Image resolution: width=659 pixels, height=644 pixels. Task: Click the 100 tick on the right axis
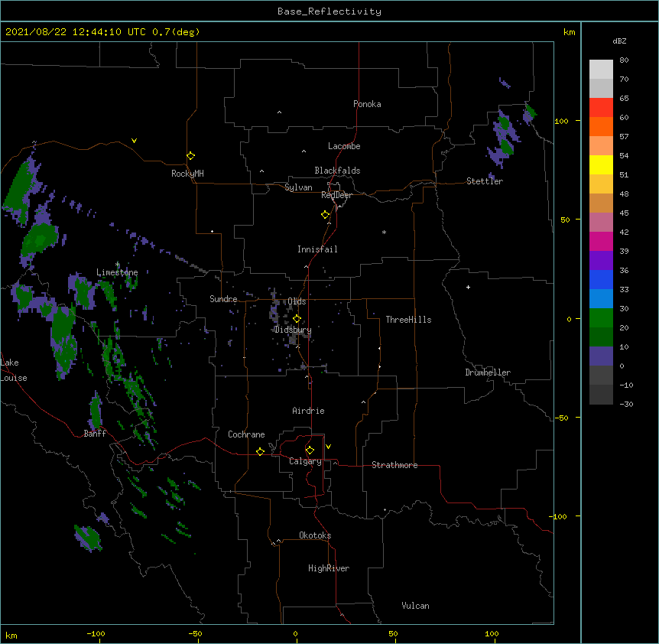[561, 121]
